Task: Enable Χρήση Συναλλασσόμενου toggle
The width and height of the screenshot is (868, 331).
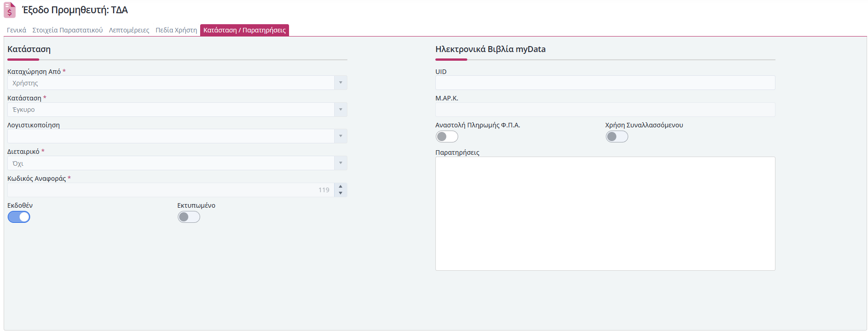Action: (x=617, y=137)
